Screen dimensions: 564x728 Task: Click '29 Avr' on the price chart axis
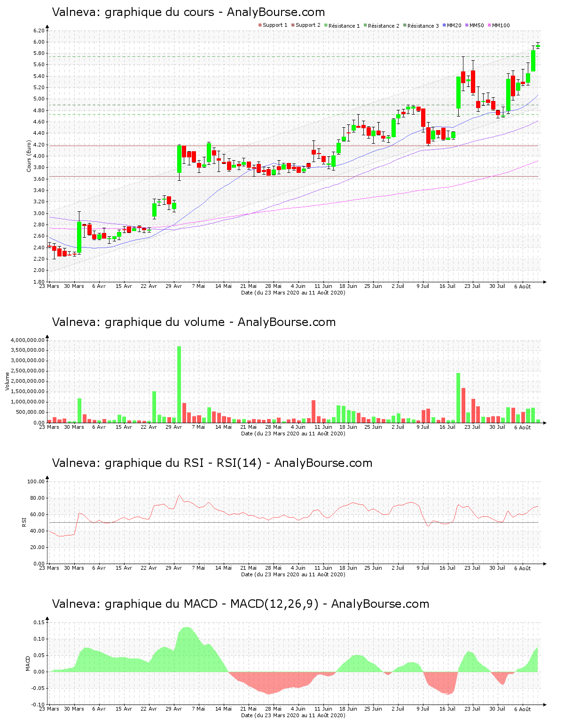174,286
